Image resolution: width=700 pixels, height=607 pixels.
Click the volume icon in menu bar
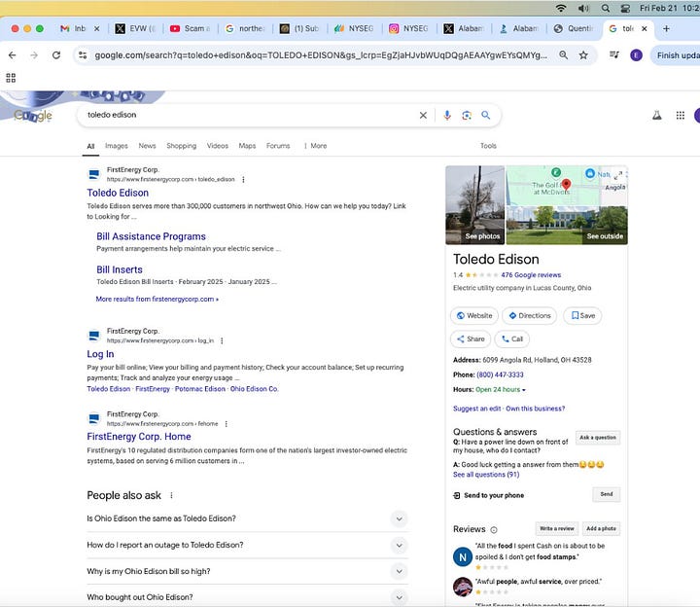click(583, 8)
